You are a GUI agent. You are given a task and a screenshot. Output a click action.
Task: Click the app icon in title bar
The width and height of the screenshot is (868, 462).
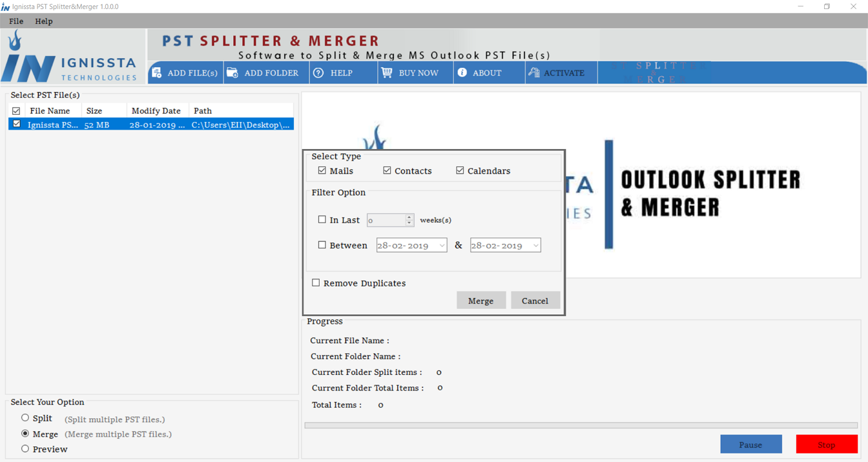5,6
